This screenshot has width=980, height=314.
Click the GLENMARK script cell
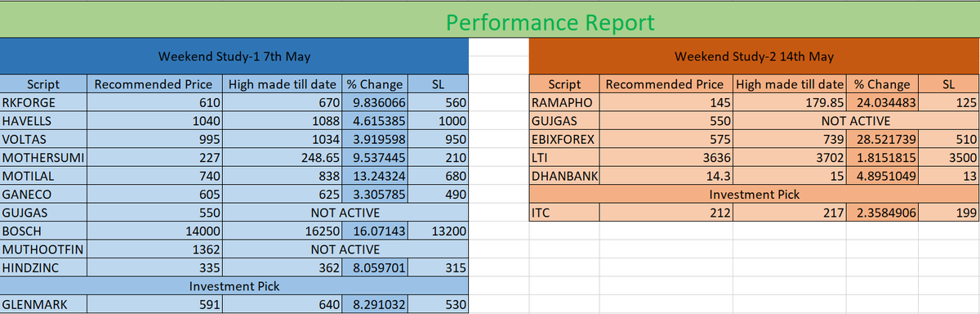pyautogui.click(x=42, y=305)
